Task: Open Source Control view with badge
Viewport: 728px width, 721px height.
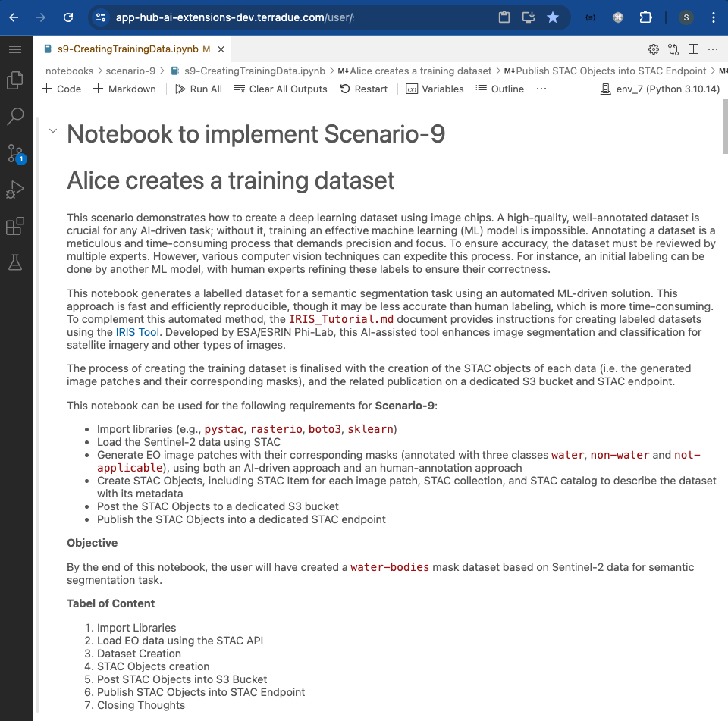Action: 15,154
